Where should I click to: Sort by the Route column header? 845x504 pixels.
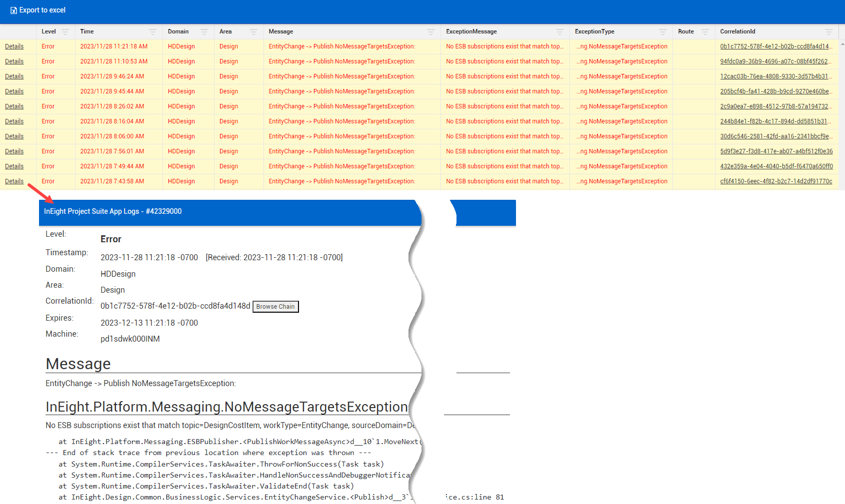[686, 31]
